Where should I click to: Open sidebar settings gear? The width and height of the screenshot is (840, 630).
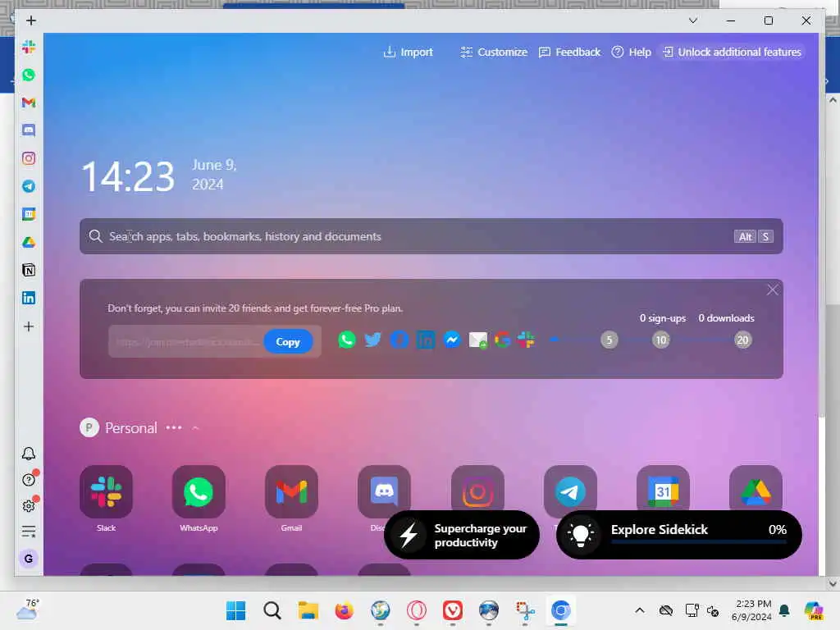click(x=29, y=505)
